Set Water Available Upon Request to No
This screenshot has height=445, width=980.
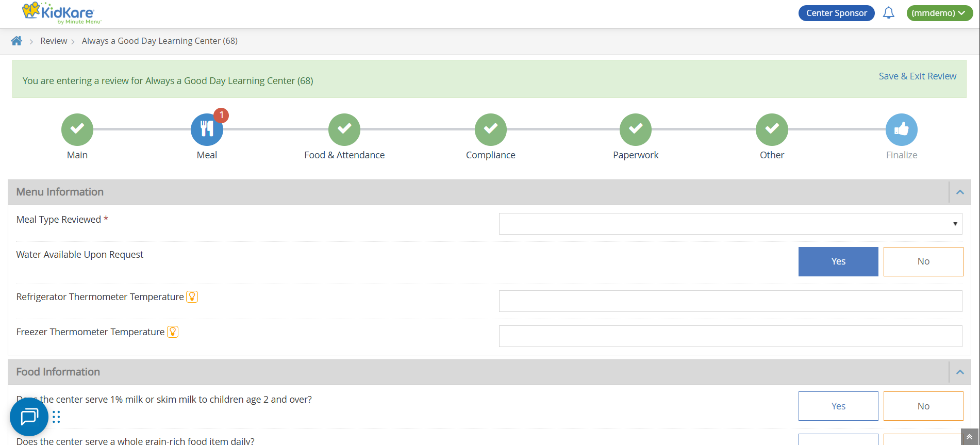[x=923, y=261]
